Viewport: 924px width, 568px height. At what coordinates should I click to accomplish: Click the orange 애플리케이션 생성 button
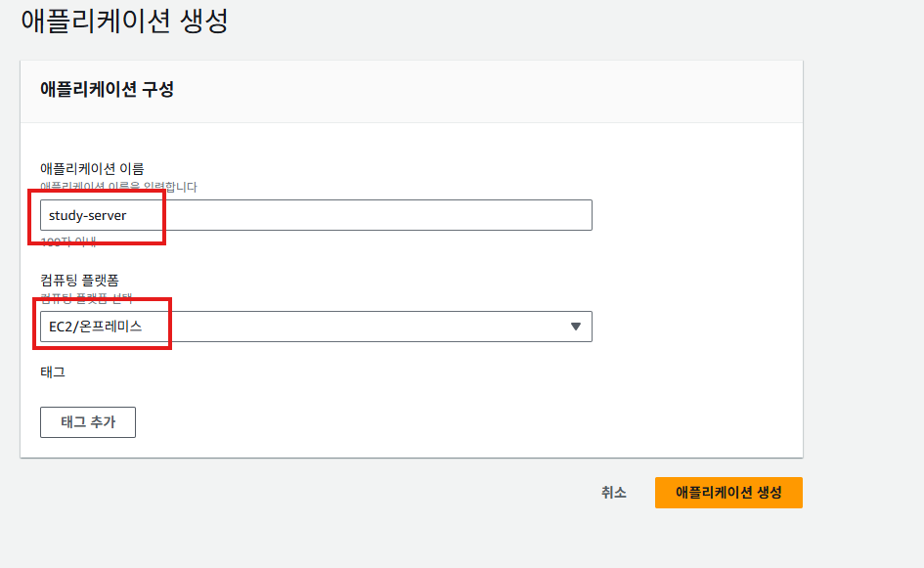coord(728,493)
